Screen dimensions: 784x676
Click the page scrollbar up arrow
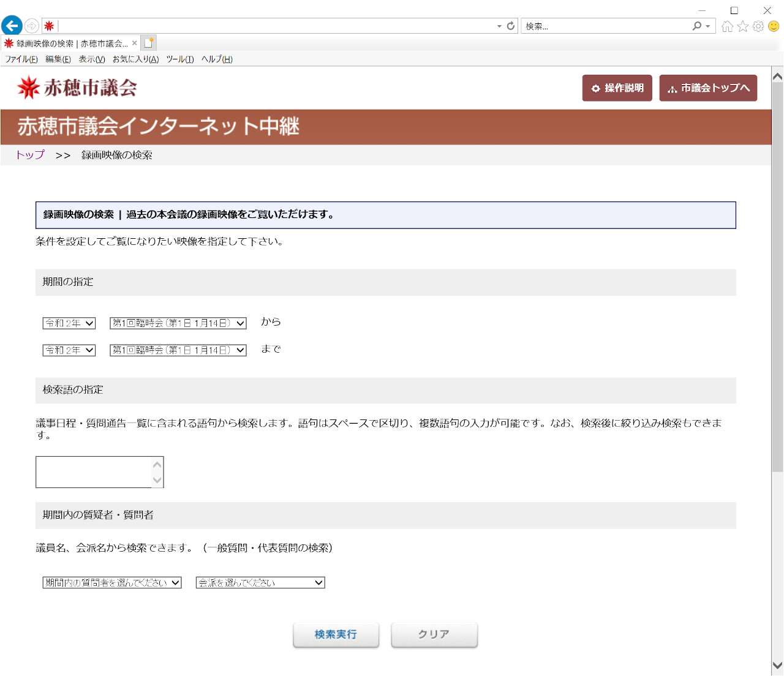777,77
